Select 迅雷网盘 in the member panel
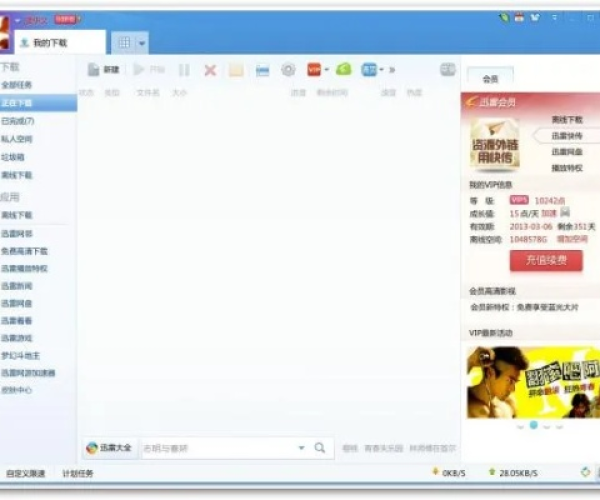Image resolution: width=600 pixels, height=500 pixels. (x=567, y=152)
